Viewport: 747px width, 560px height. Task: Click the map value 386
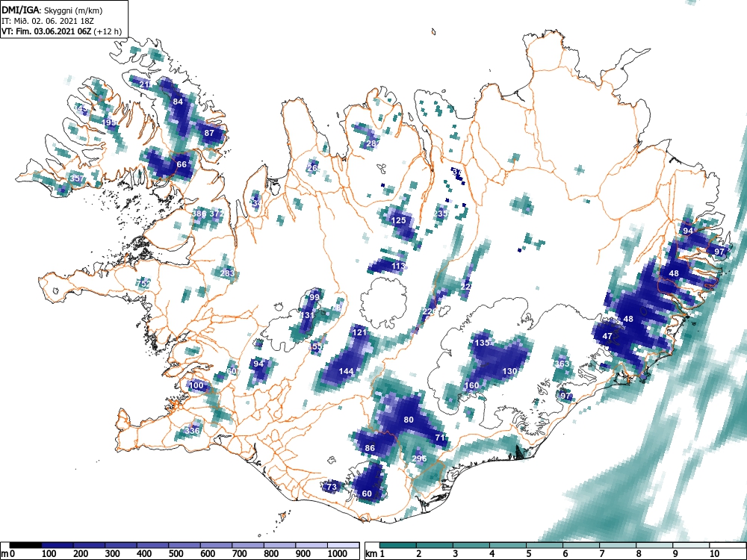[199, 214]
